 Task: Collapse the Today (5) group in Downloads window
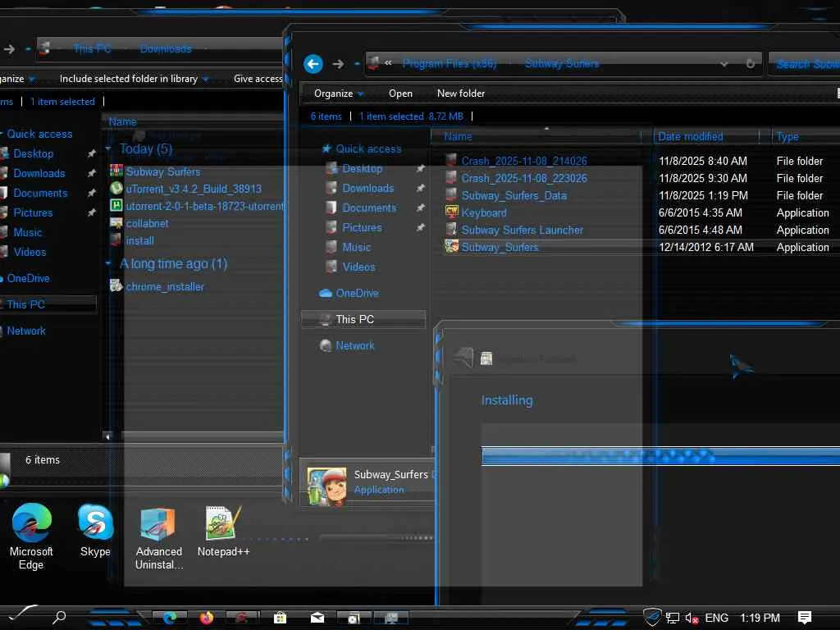click(x=108, y=148)
